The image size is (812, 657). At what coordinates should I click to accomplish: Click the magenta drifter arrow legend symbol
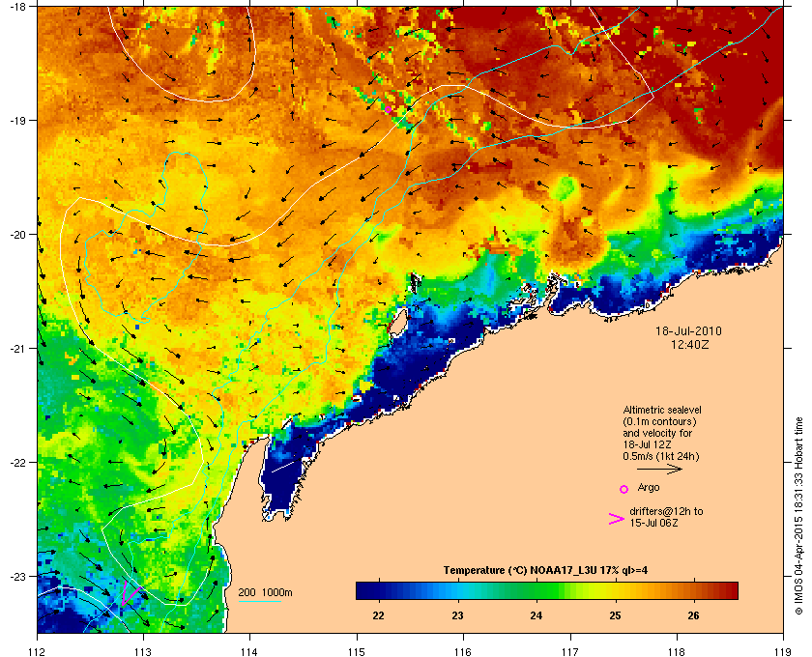tap(617, 519)
